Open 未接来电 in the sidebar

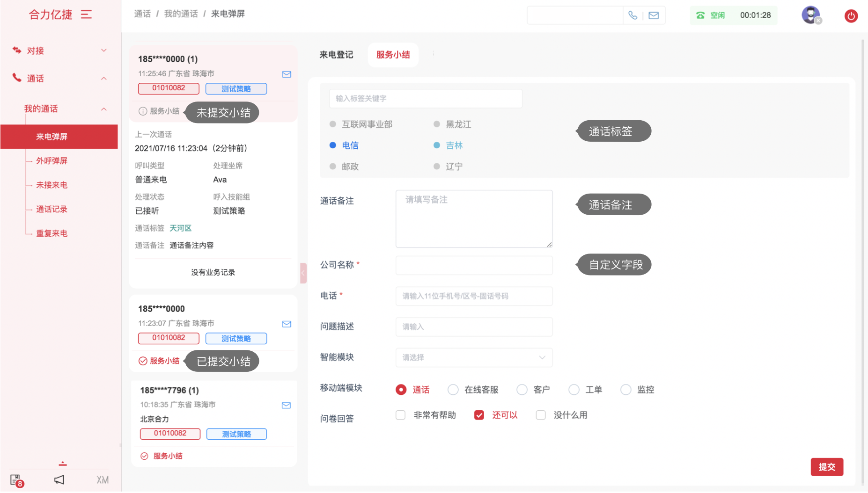(52, 185)
